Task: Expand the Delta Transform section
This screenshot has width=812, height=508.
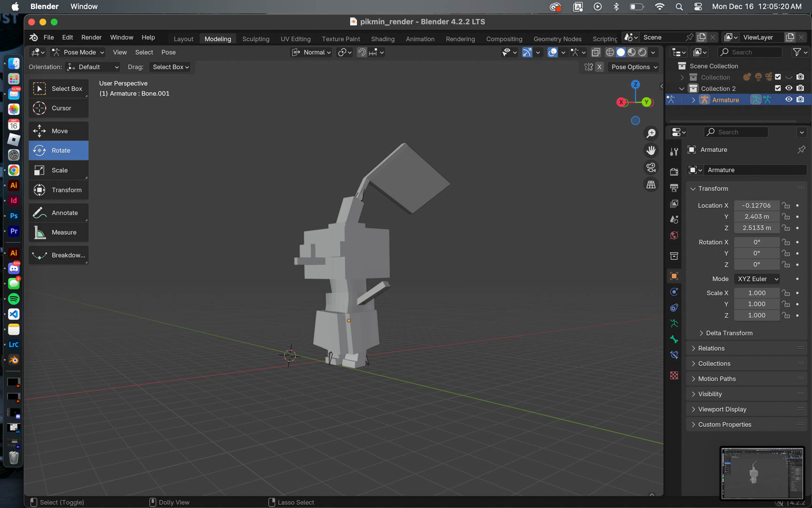Action: tap(729, 333)
